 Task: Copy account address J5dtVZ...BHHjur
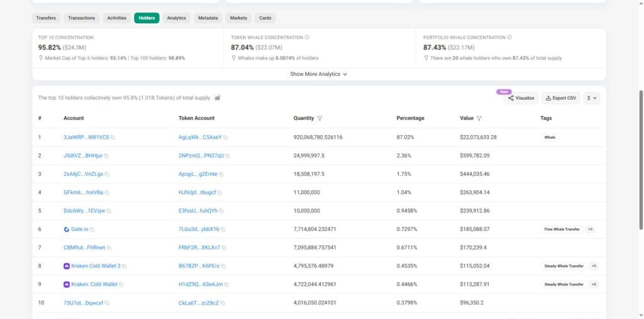[106, 156]
